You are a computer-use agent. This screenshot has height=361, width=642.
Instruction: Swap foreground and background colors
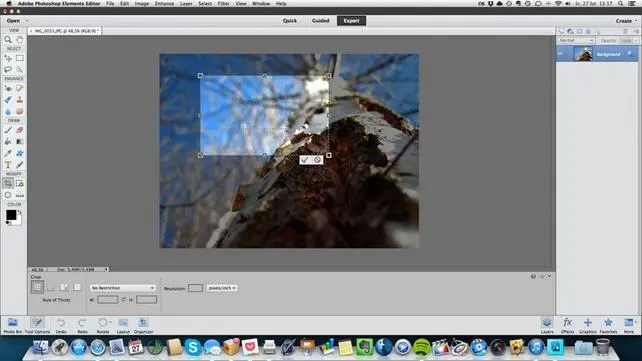(19, 212)
